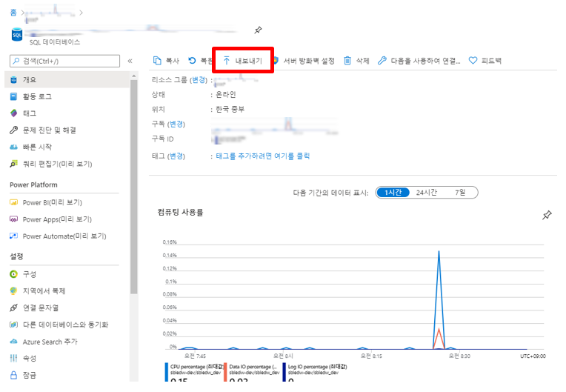Go to 홈 breadcrumb link
The image size is (566, 392).
click(x=13, y=13)
